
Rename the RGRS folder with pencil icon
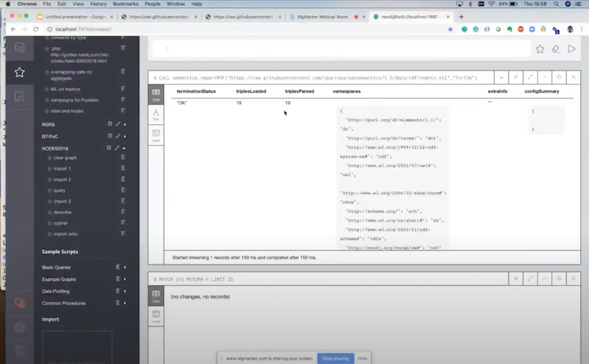point(118,124)
